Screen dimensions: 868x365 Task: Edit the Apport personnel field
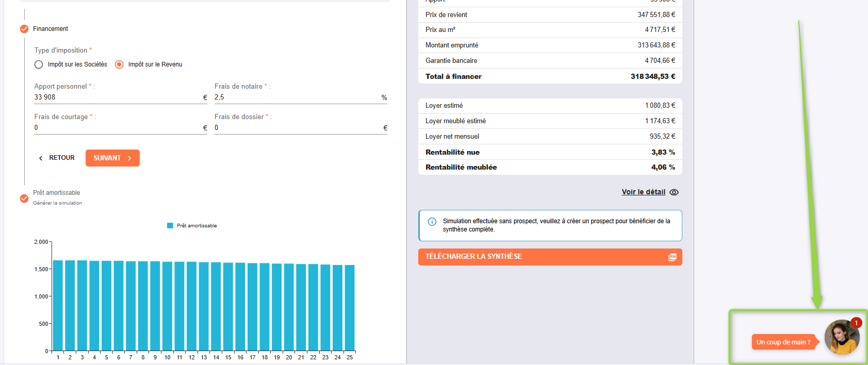point(118,97)
